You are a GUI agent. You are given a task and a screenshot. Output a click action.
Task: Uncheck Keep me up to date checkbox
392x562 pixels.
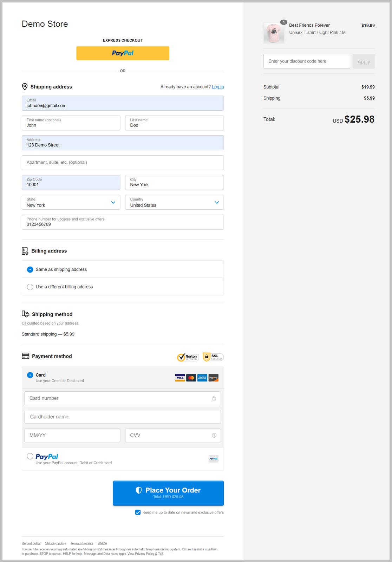138,512
